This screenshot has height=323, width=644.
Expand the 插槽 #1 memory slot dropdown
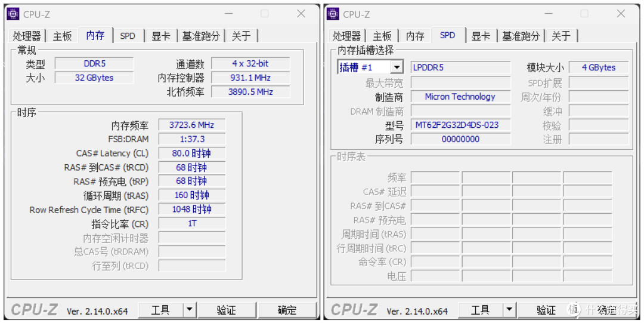pos(397,67)
